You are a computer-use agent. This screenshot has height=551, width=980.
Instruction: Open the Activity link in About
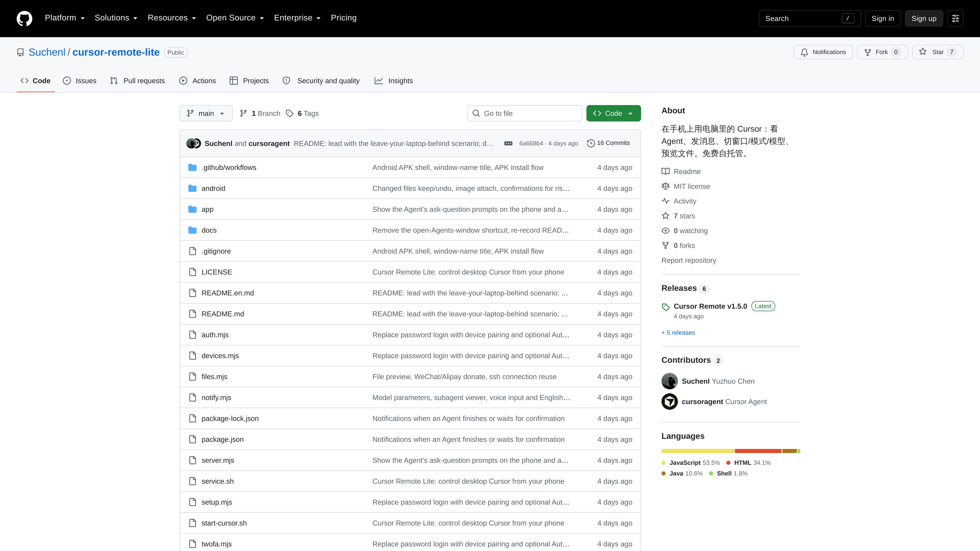tap(679, 201)
